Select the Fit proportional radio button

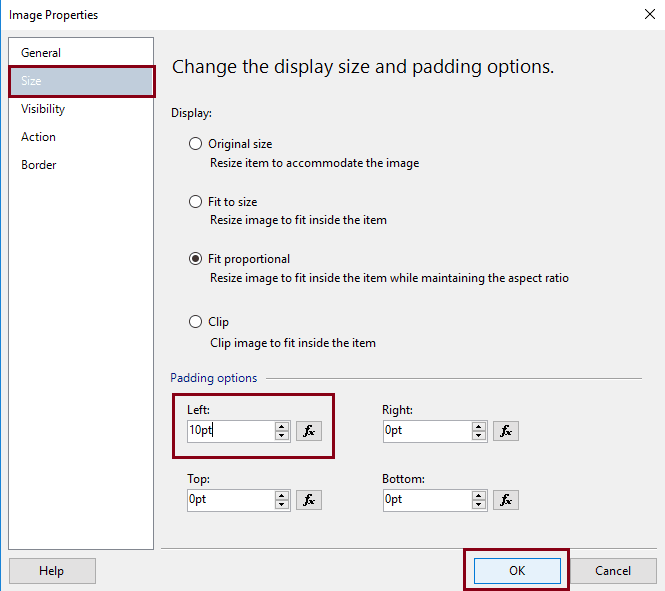click(196, 259)
